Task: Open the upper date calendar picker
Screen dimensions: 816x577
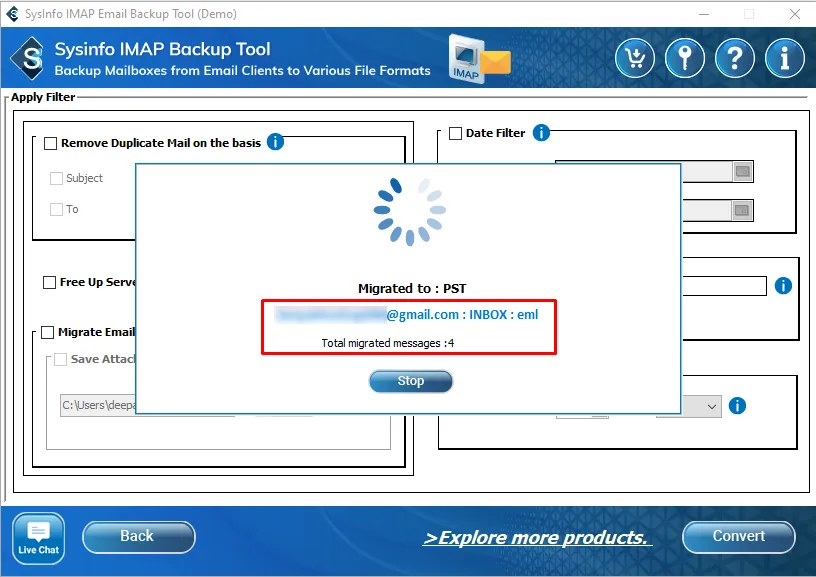Action: [743, 171]
